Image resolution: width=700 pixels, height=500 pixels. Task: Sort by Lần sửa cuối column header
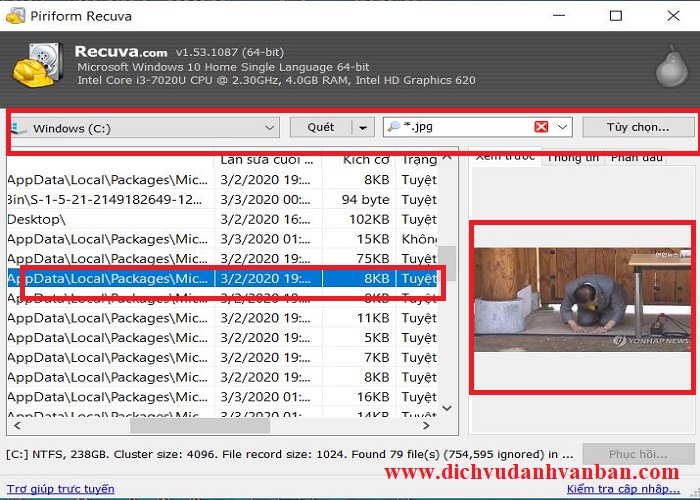[268, 160]
